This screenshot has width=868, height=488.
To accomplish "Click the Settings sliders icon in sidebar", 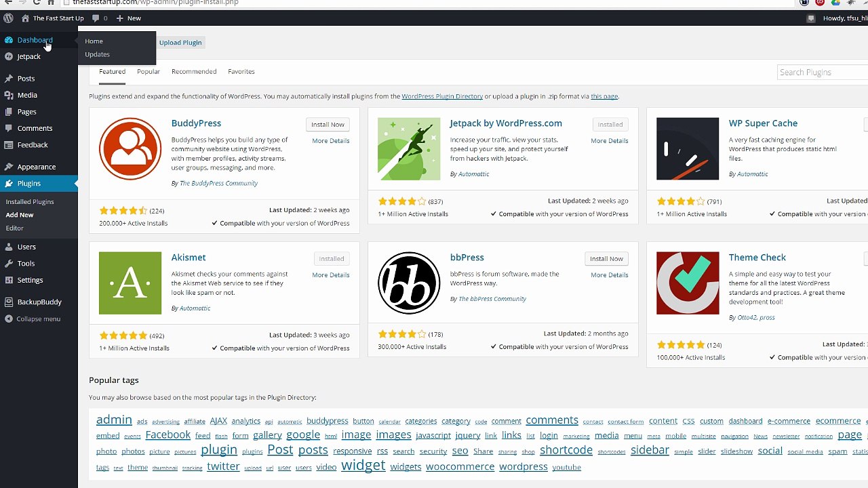I will click(9, 280).
